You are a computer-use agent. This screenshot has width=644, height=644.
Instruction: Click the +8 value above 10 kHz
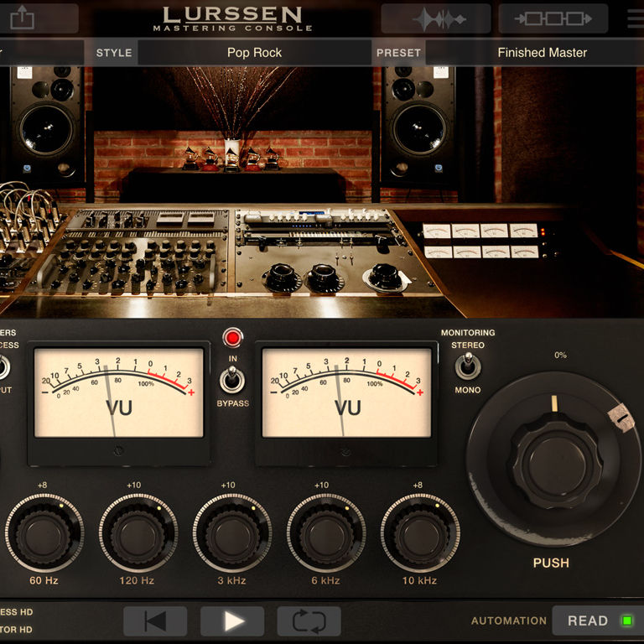(418, 485)
